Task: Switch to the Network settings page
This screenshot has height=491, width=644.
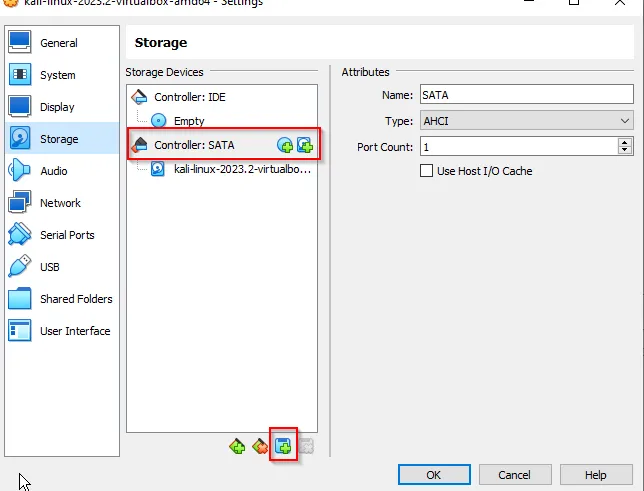Action: coord(60,203)
